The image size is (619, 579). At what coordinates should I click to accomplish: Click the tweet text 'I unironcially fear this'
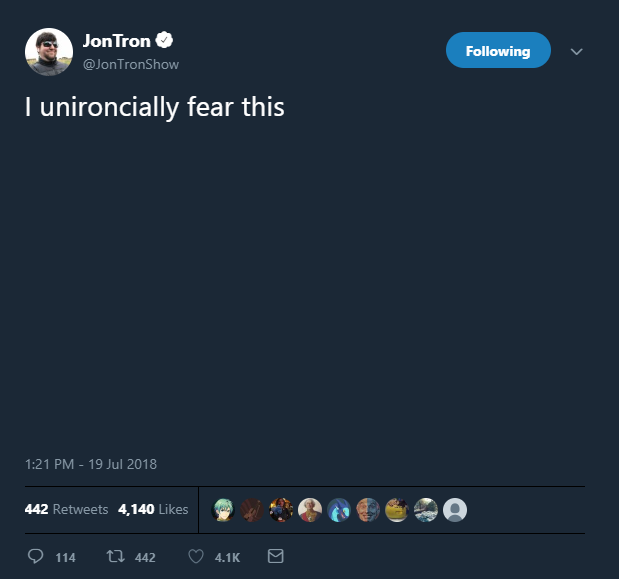tap(154, 107)
